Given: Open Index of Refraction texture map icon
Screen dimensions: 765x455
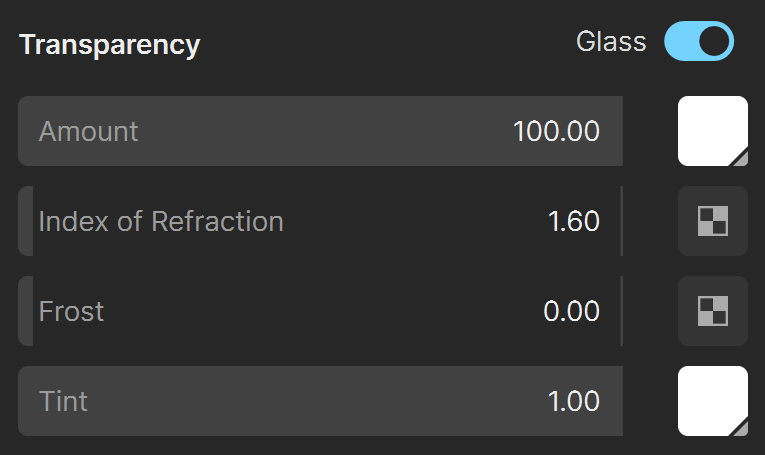Looking at the screenshot, I should pos(713,221).
